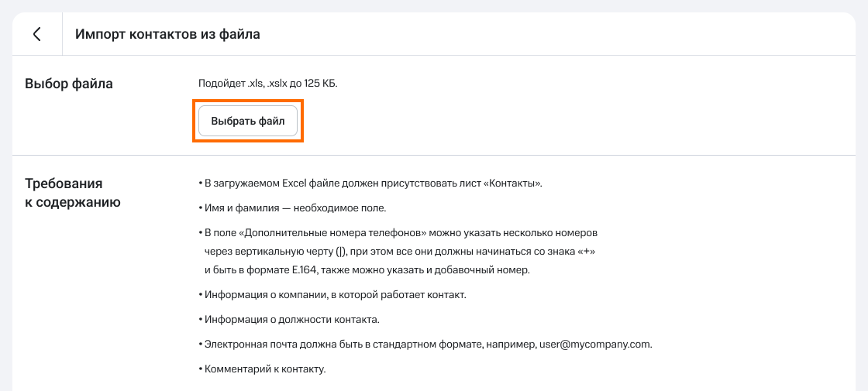The height and width of the screenshot is (391, 868).
Task: Click the «Подойдет .xls, .xslx до 125 КБ» hint
Action: (268, 84)
